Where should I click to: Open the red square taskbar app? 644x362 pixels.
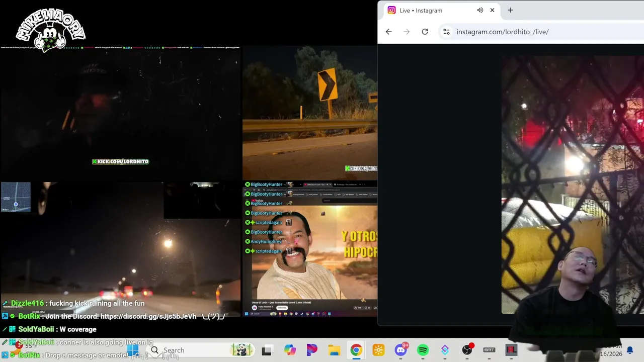(511, 350)
